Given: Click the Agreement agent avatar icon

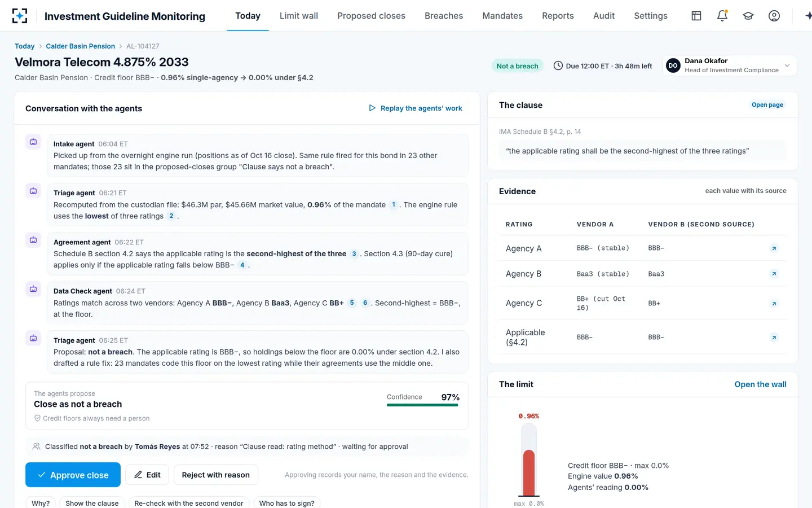Looking at the screenshot, I should (x=33, y=240).
